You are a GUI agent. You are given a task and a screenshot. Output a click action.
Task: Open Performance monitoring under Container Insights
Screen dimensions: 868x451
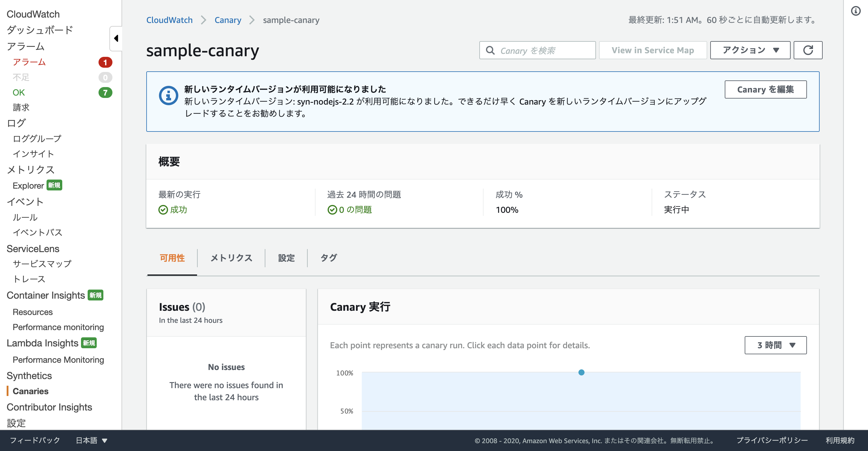(58, 327)
